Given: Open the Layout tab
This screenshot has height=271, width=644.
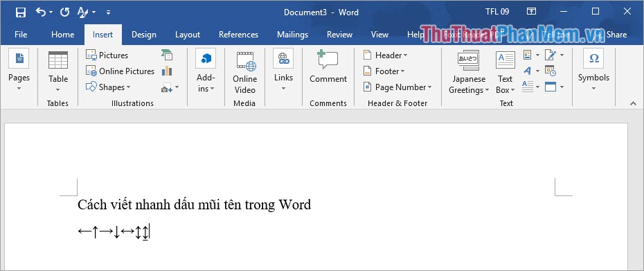Looking at the screenshot, I should click(x=187, y=35).
